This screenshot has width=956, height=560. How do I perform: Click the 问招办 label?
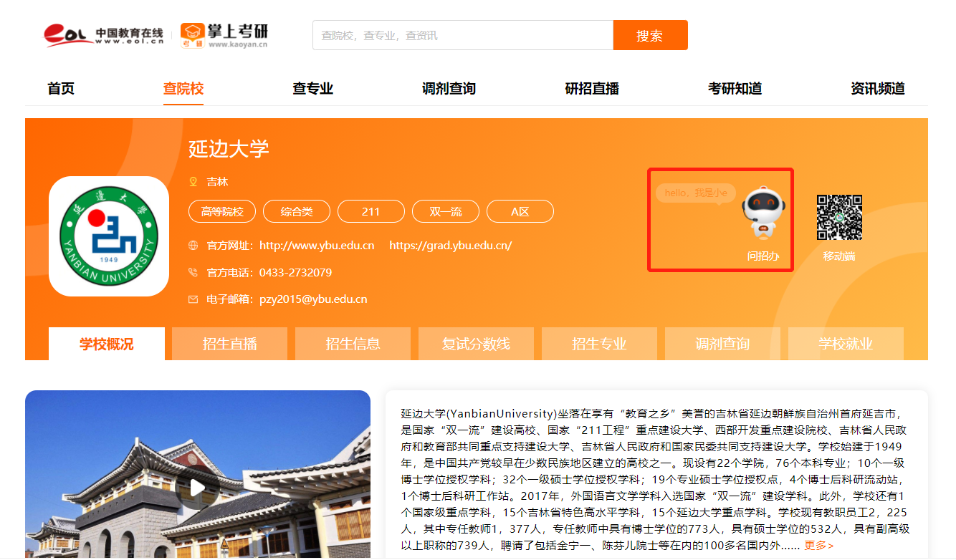(763, 256)
